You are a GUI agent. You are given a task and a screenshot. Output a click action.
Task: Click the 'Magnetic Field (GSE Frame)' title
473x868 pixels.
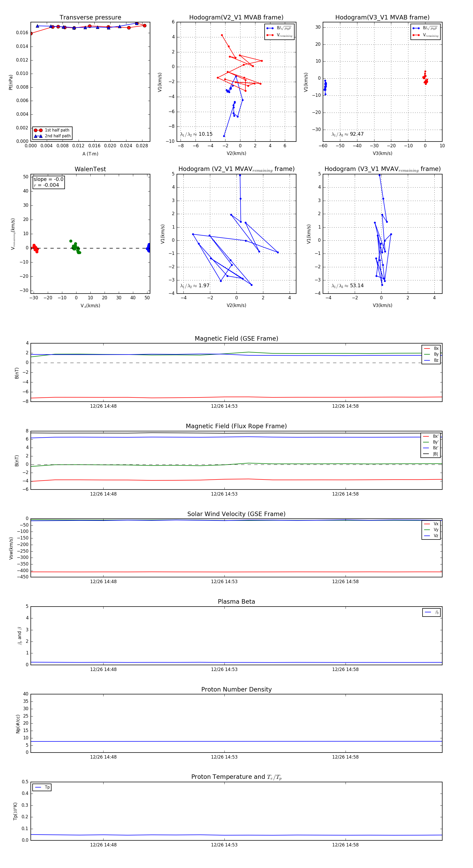[x=236, y=339]
